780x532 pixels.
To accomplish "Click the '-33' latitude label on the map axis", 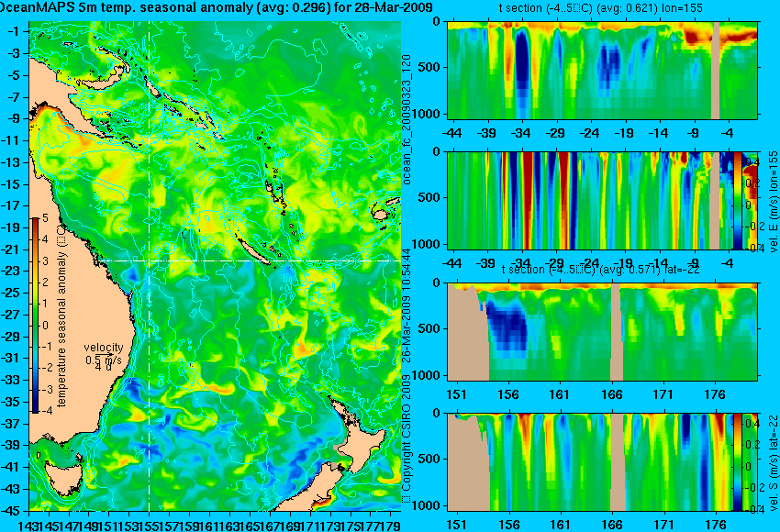I will click(x=11, y=380).
